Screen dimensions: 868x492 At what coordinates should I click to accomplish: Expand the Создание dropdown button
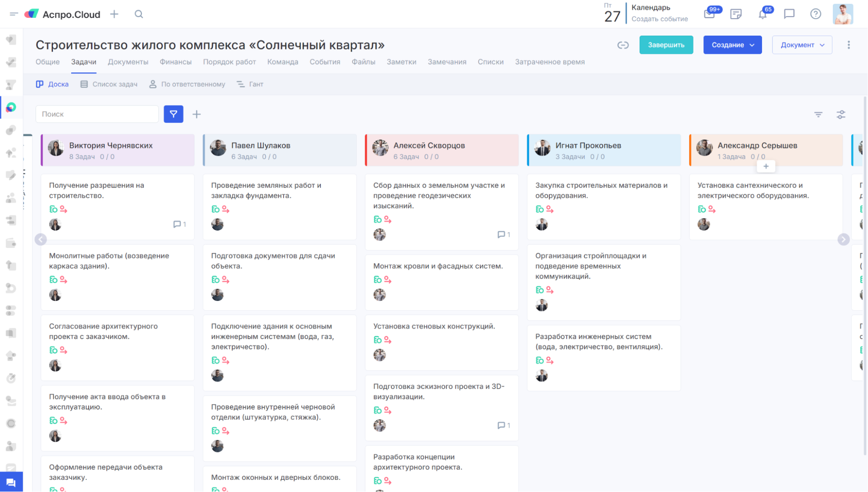pyautogui.click(x=732, y=45)
